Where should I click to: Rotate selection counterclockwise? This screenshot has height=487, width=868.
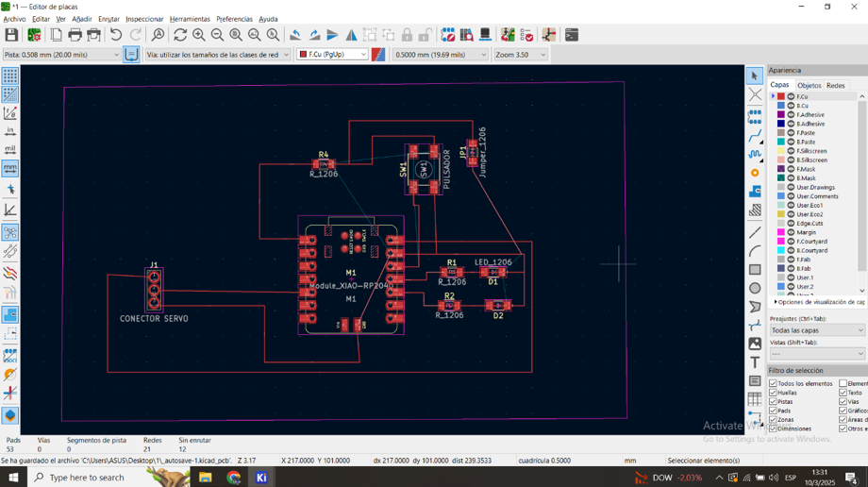295,35
